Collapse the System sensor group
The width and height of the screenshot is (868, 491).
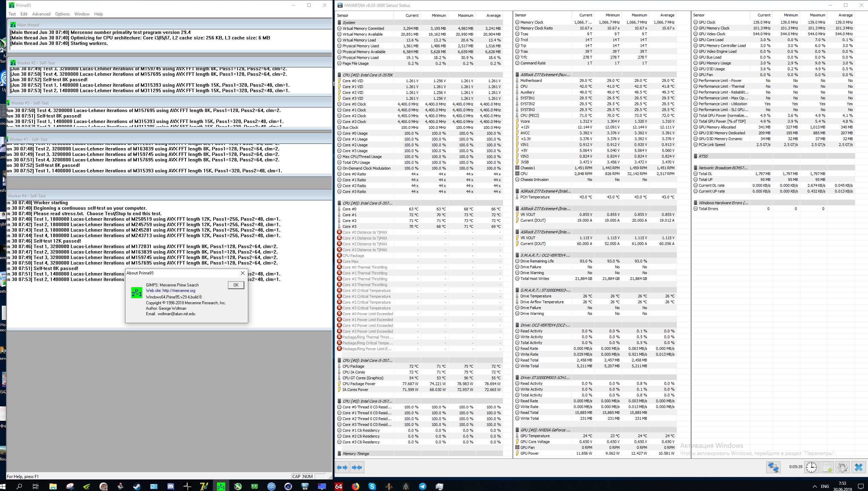(349, 23)
